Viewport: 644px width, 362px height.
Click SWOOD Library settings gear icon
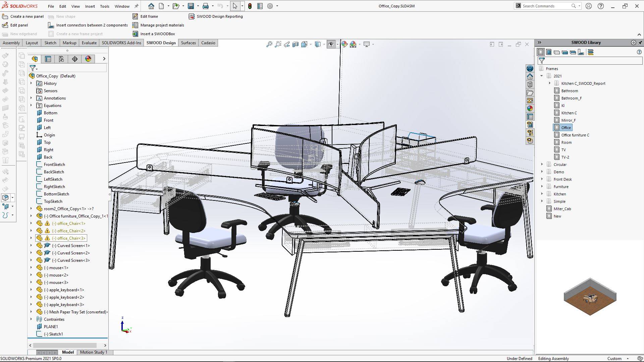pyautogui.click(x=633, y=43)
